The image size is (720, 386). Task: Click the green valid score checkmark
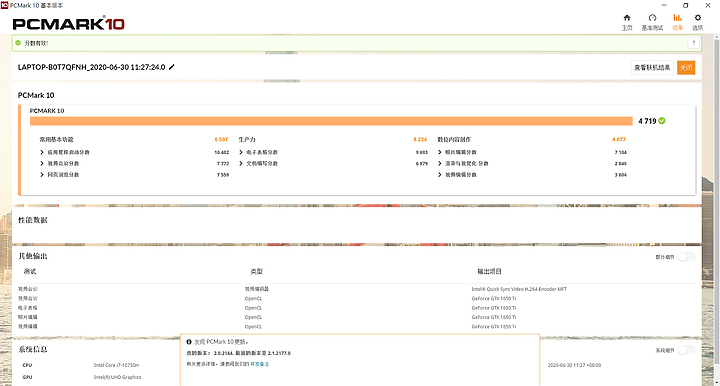(x=18, y=43)
